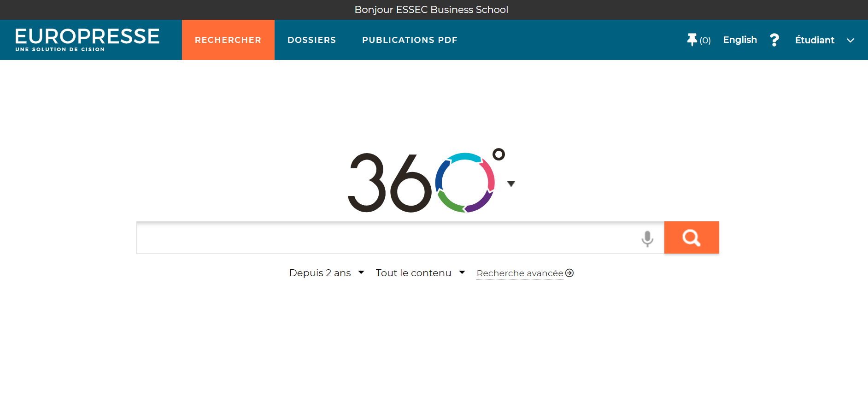Click the Étudiant user label

click(x=815, y=40)
